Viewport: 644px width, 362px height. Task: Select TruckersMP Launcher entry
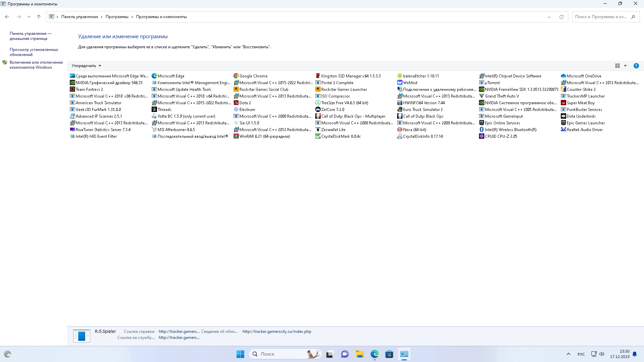(583, 96)
